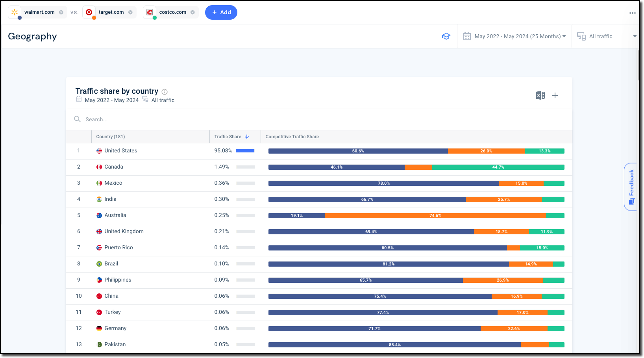Click the calendar icon beside the date range
This screenshot has width=644, height=358.
(x=466, y=36)
